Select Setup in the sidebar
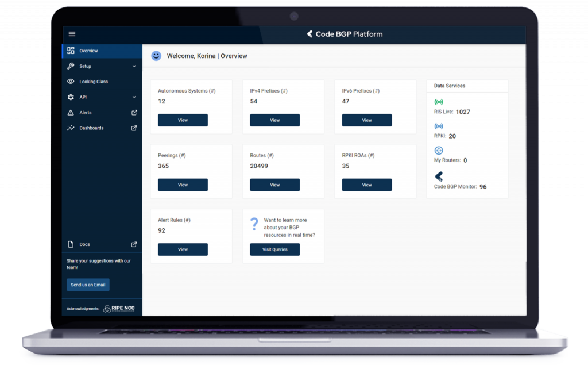The image size is (588, 365). click(x=102, y=66)
